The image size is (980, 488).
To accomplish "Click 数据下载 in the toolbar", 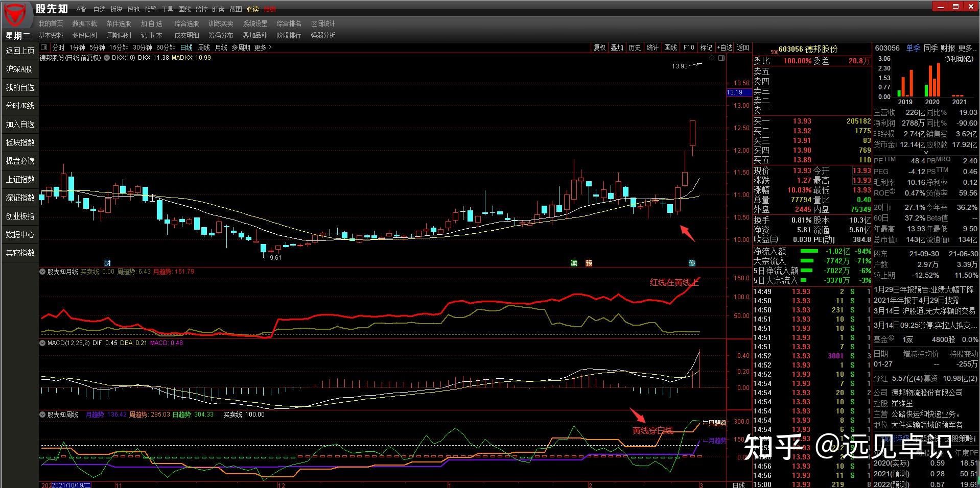I will click(84, 23).
